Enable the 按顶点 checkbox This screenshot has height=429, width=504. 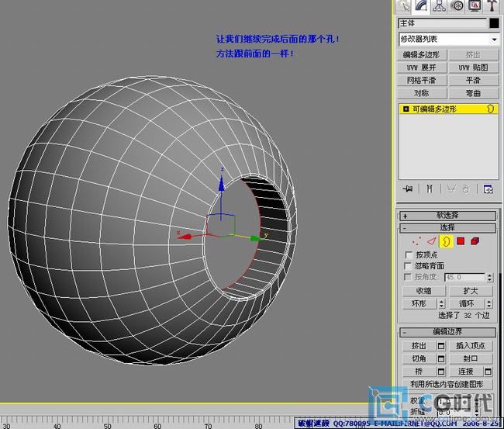pos(409,255)
